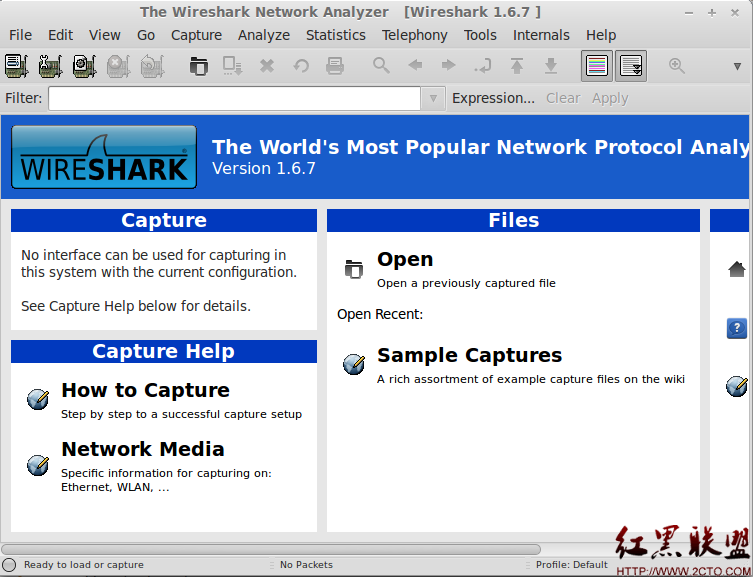This screenshot has height=577, width=753.
Task: Click the Profile: Default status entry
Action: [x=571, y=565]
